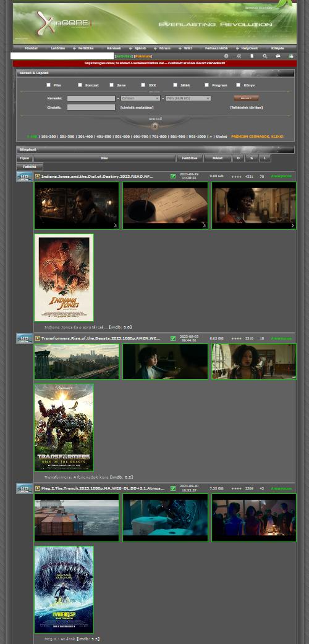
Task: Sort the list by the Feltöltve column header
Action: pos(190,158)
